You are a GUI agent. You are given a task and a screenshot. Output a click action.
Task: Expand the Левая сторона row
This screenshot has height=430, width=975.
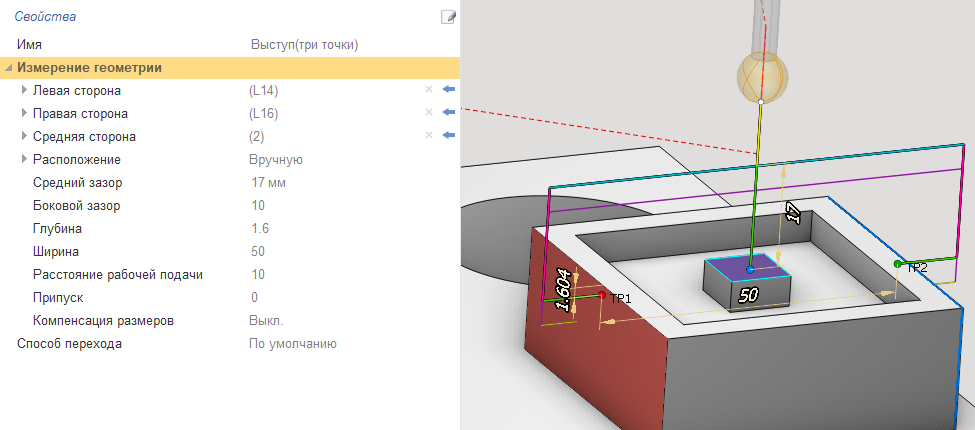[x=24, y=91]
